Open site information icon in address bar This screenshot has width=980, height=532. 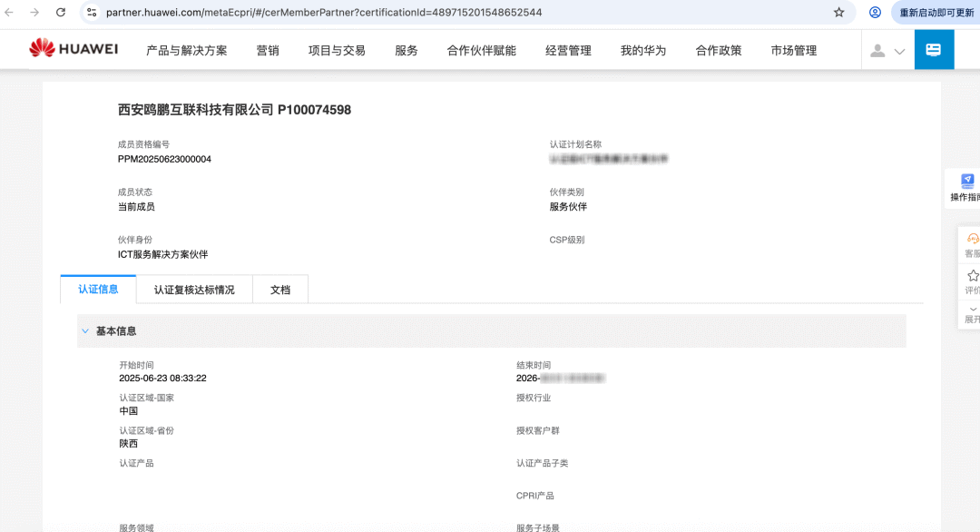pyautogui.click(x=92, y=13)
